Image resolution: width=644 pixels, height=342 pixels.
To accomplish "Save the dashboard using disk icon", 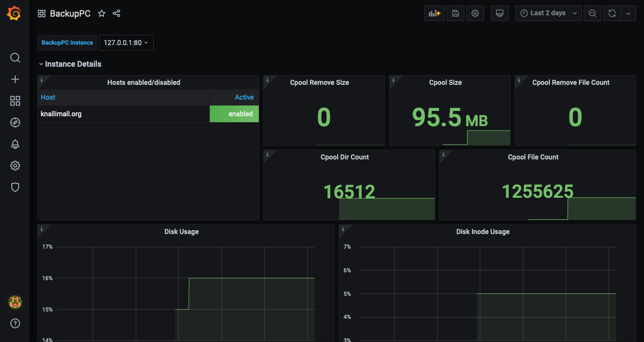I will (455, 14).
